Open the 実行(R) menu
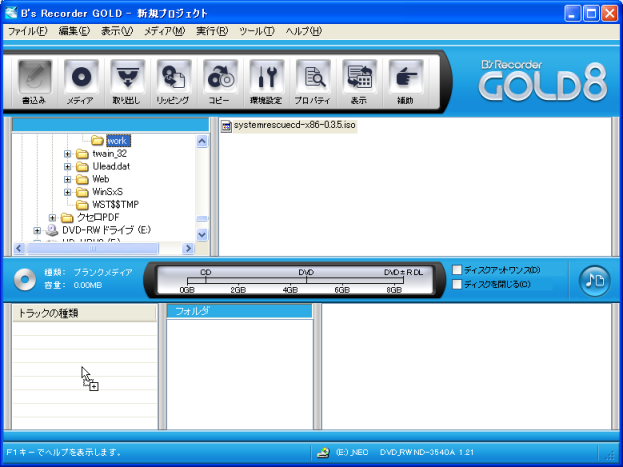The width and height of the screenshot is (623, 467). [212, 31]
